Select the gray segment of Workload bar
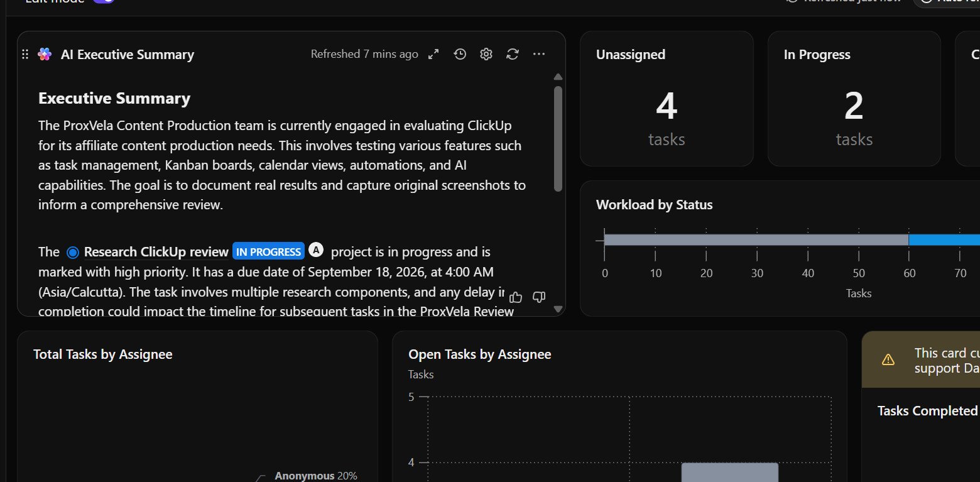Screen dimensions: 980x482 pos(756,239)
